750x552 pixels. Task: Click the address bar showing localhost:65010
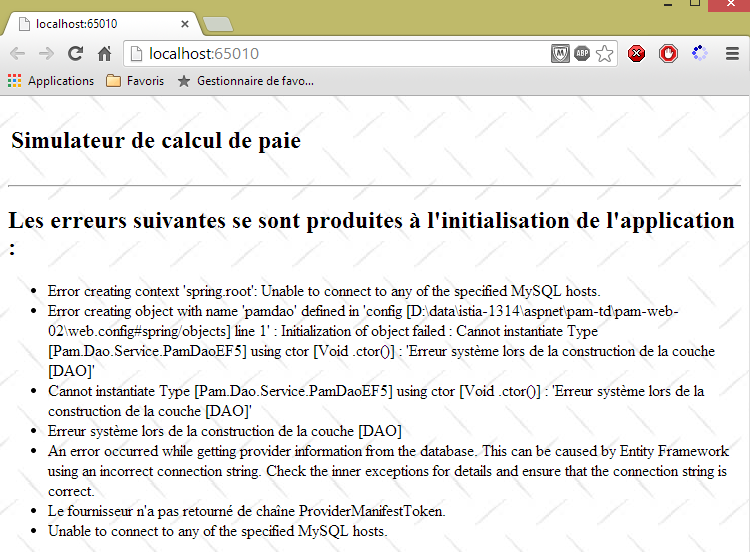pos(340,54)
